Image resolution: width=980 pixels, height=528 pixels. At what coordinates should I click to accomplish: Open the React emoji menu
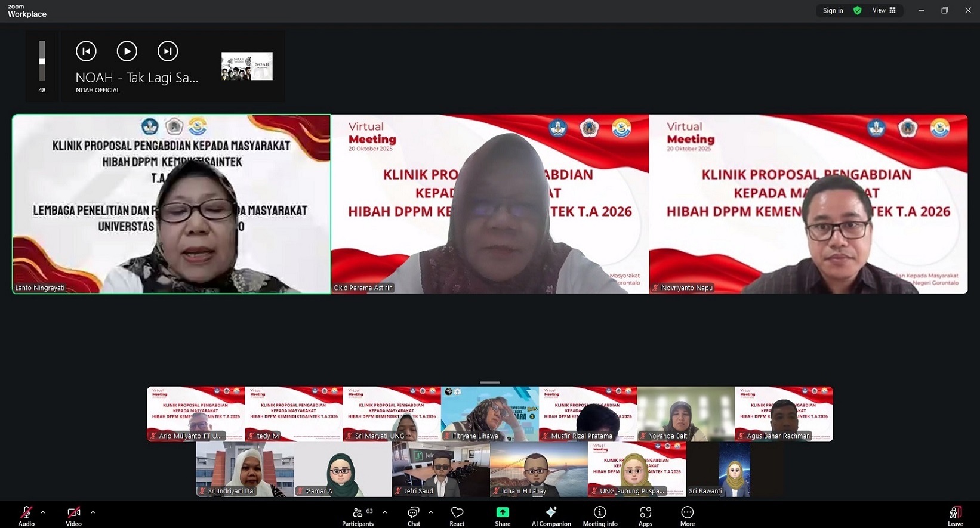pyautogui.click(x=457, y=516)
